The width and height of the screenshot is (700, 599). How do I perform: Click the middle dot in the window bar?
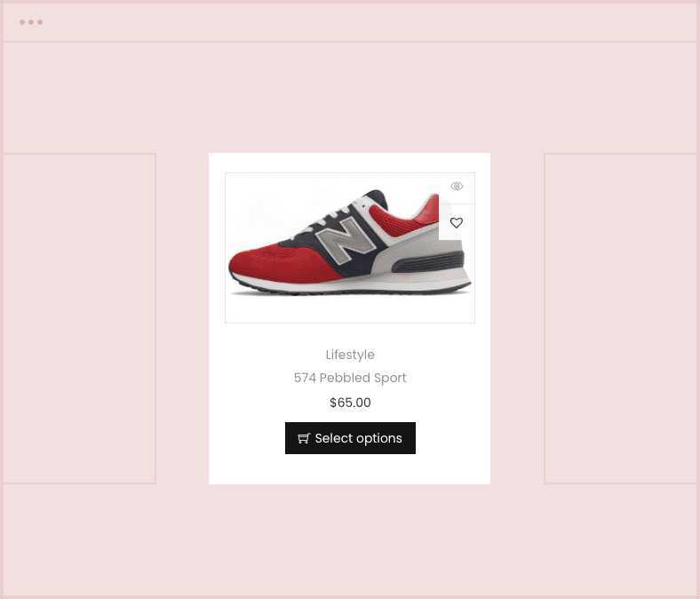(31, 22)
